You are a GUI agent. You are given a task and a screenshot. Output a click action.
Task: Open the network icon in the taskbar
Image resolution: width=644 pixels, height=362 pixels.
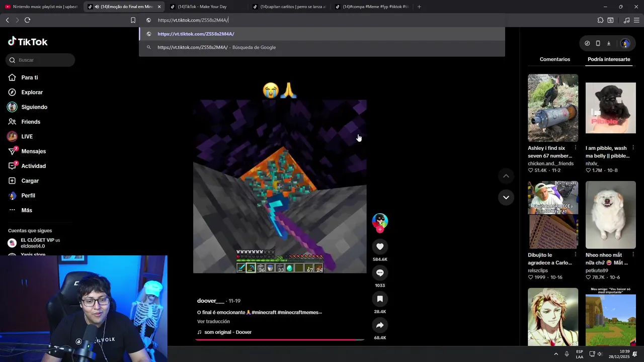[x=592, y=354]
